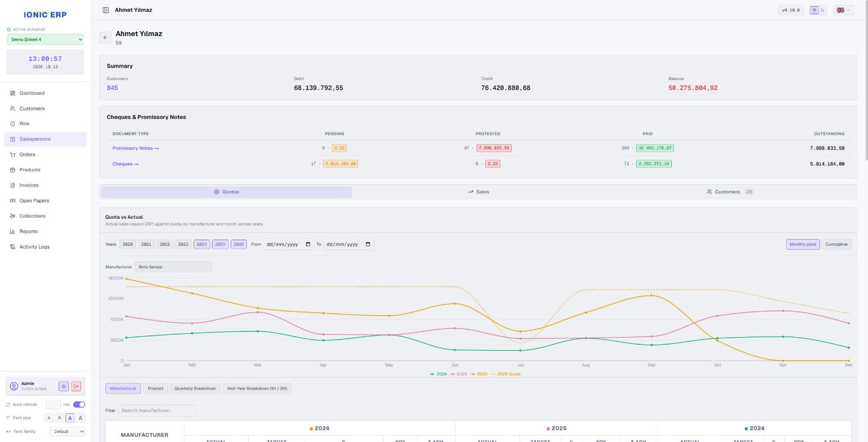Switch to dark theme with moon icon
Screen dimensions: 868x442
coord(822,10)
